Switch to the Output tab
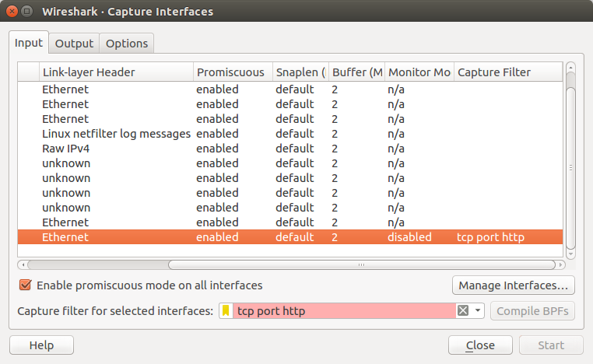 click(x=74, y=44)
